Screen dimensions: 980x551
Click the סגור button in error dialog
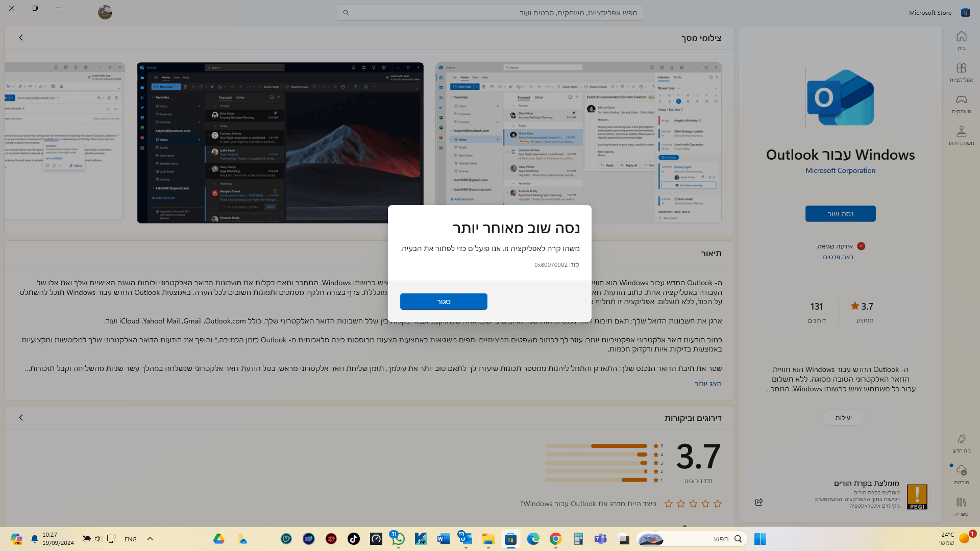tap(443, 302)
